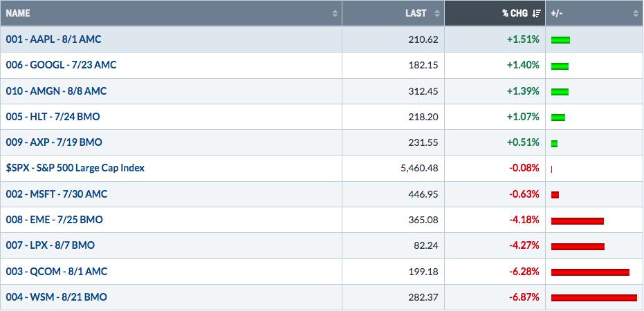Open the 004 - WSM - 8/21 BMO link
The height and width of the screenshot is (311, 644).
[56, 297]
